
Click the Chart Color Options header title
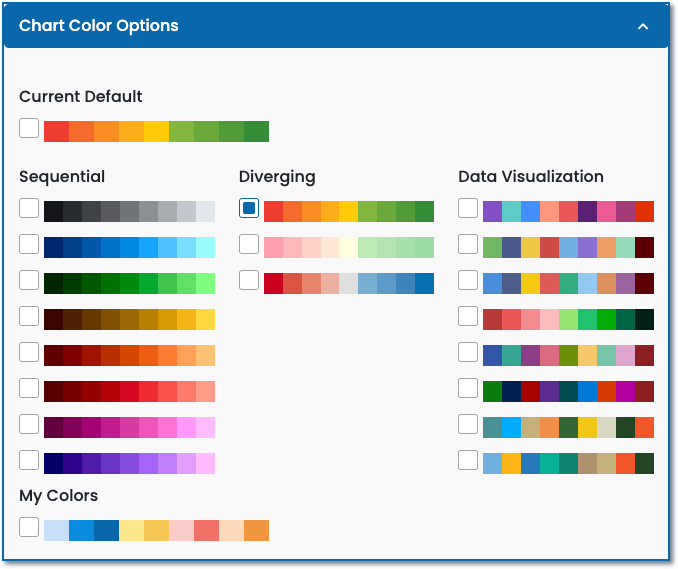coord(99,26)
